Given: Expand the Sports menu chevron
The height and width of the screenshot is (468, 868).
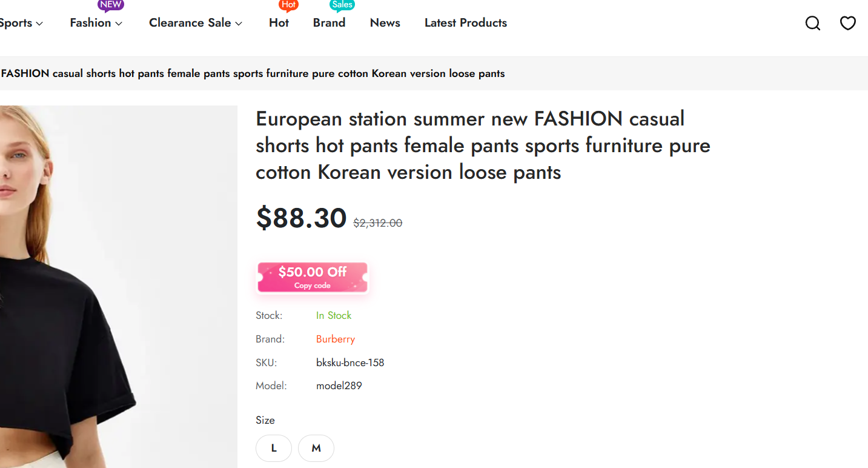Looking at the screenshot, I should pyautogui.click(x=39, y=24).
